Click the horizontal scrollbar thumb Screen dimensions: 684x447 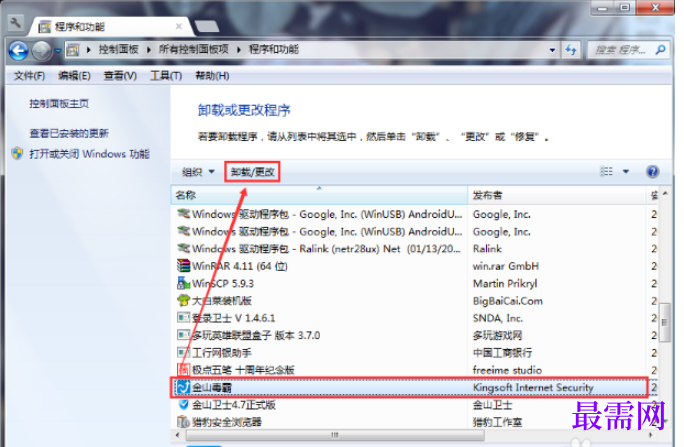(x=335, y=435)
